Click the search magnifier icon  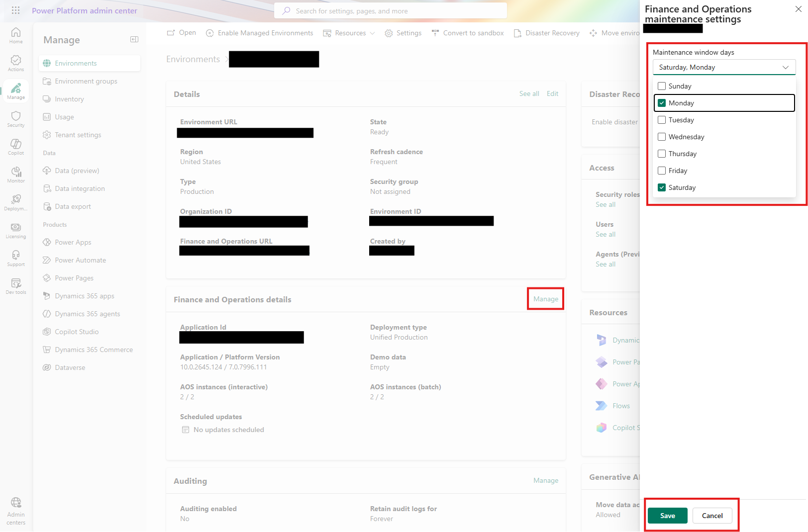[287, 10]
